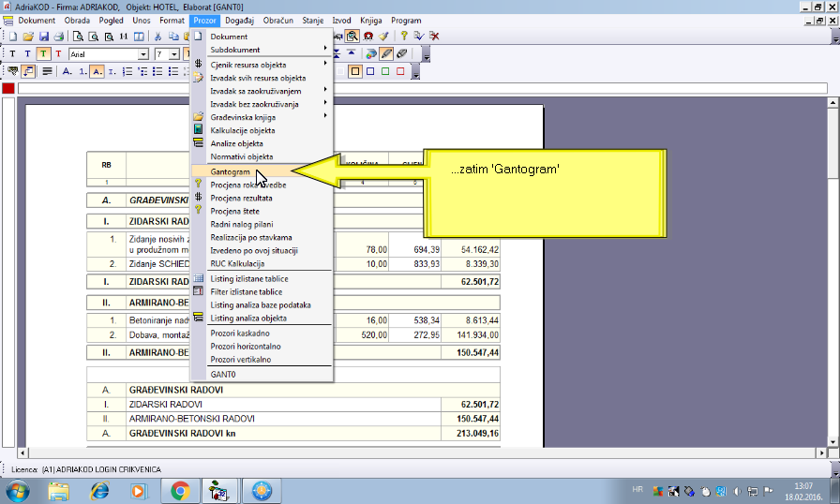Select the blue square border option
840x504 pixels.
click(370, 71)
